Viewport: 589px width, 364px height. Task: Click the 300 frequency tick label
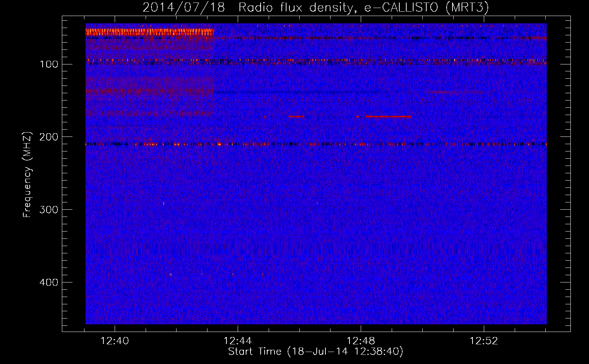pyautogui.click(x=49, y=210)
